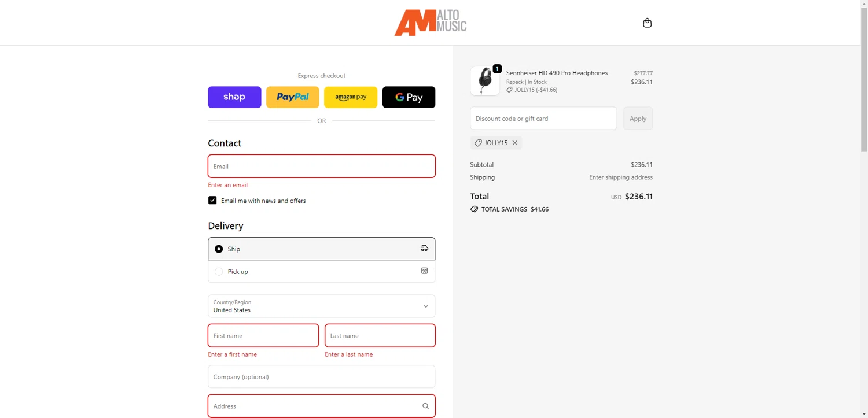Click the address search magnifier icon

coord(425,406)
